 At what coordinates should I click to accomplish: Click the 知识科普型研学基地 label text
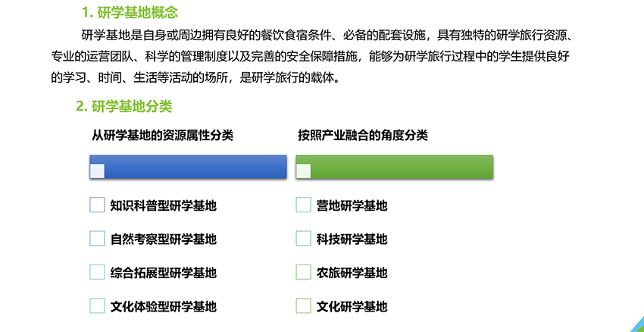[x=164, y=205]
